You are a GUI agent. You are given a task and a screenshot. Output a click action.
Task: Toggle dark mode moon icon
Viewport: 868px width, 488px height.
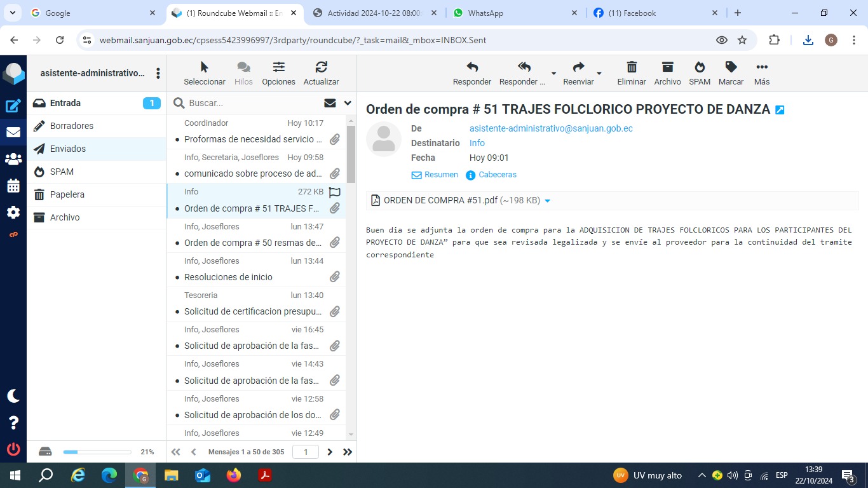pos(13,396)
